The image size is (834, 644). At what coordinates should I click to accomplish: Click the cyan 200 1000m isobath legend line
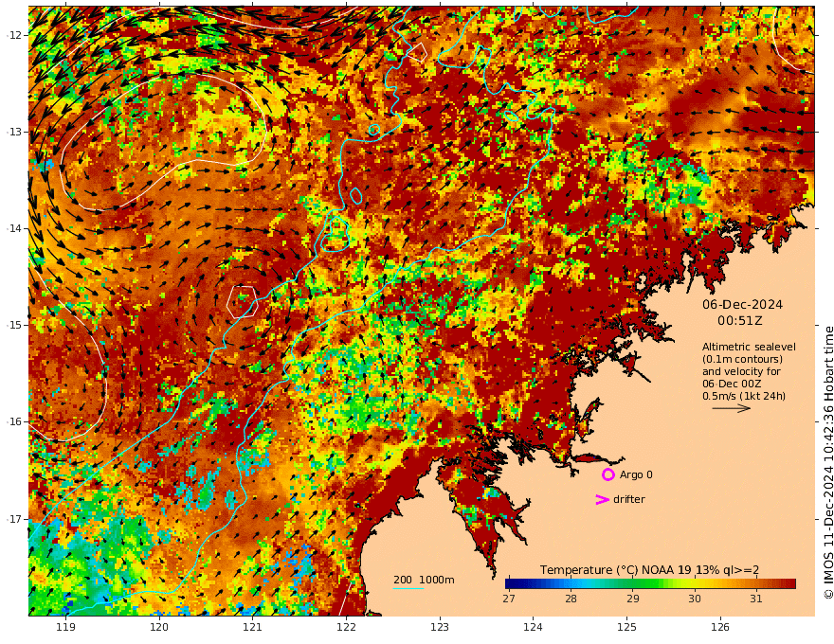click(x=408, y=588)
